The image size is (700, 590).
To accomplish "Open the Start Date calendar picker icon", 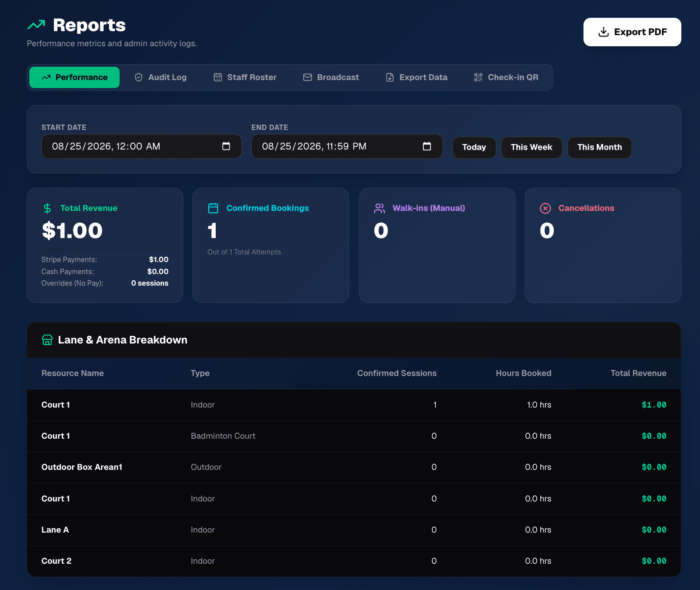I will pos(226,146).
